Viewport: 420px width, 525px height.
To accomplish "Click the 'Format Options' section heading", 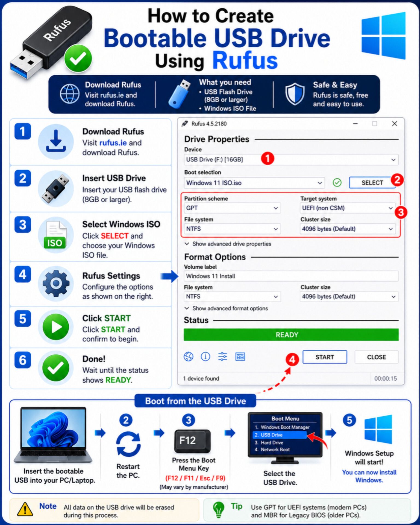I will (x=215, y=257).
